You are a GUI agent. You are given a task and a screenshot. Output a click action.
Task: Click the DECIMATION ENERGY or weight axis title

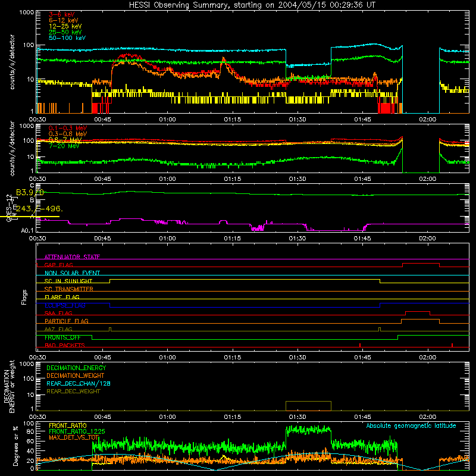9,386
